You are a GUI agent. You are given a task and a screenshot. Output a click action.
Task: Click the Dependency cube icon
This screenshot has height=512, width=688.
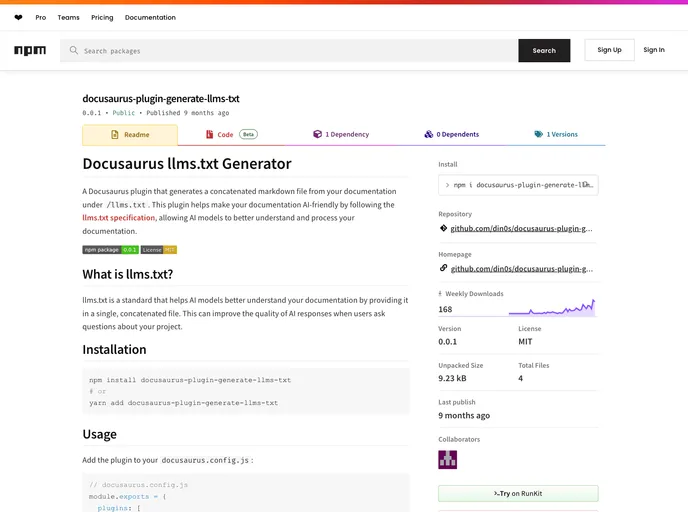(x=317, y=134)
